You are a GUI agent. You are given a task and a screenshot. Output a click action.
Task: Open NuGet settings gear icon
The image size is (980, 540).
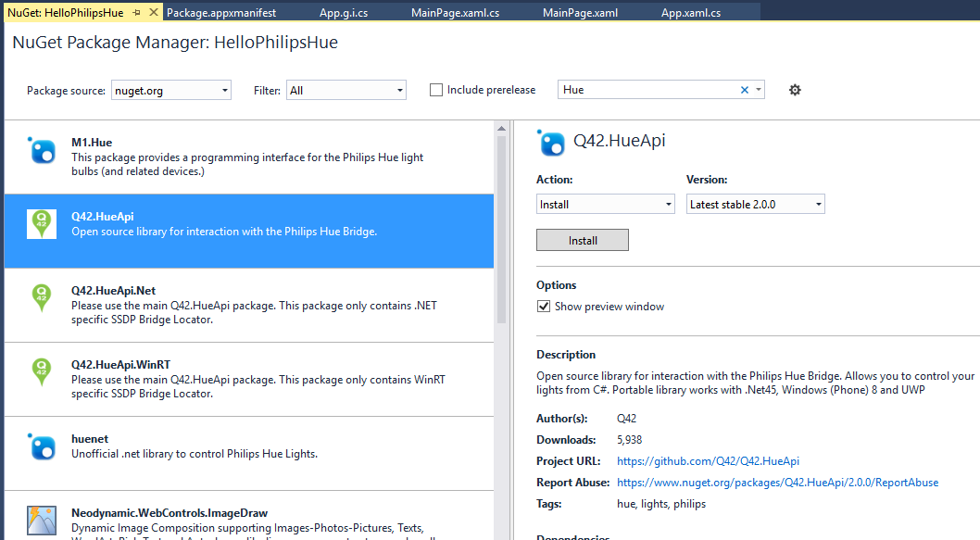pos(795,90)
